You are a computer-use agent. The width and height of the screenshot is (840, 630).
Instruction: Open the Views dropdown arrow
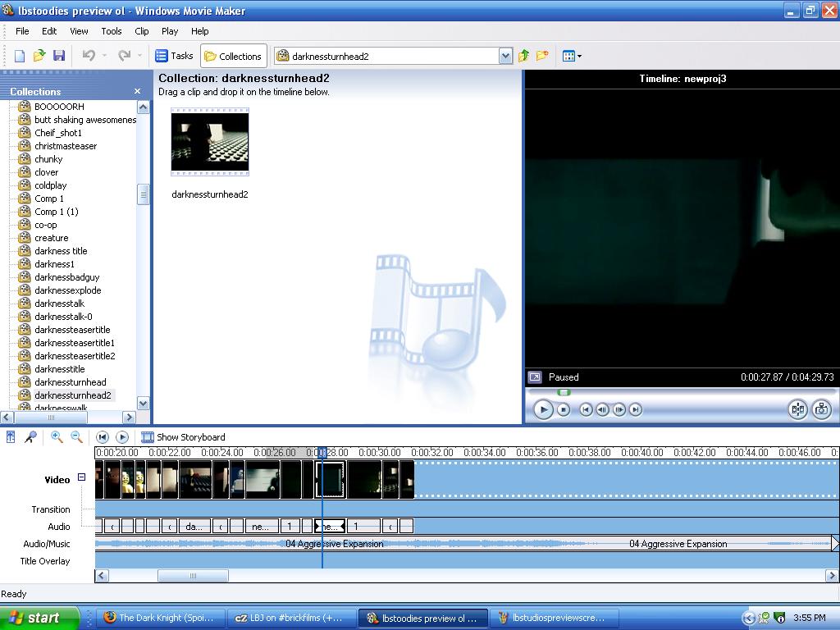579,56
